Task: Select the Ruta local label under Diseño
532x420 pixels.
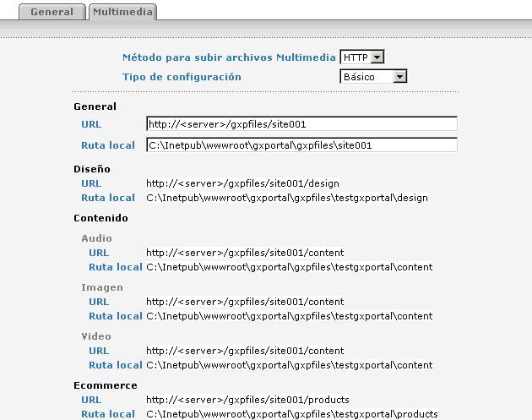Action: pos(108,198)
